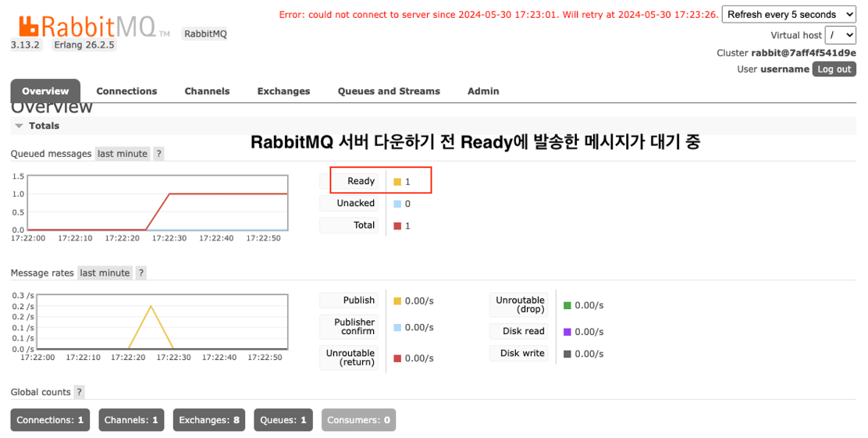Screen dimensions: 868x438
Task: Click the Publisher confirm legend label
Action: (x=349, y=326)
